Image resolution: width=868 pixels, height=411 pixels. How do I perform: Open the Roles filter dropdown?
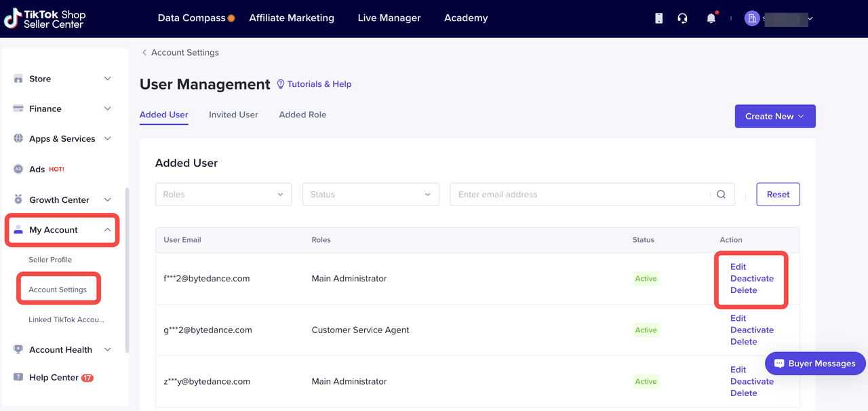coord(223,195)
